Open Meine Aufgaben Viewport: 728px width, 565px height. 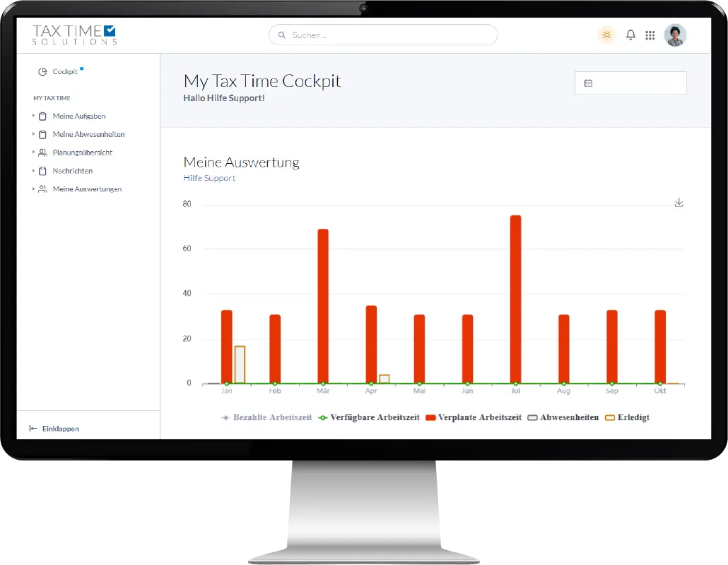[x=79, y=116]
